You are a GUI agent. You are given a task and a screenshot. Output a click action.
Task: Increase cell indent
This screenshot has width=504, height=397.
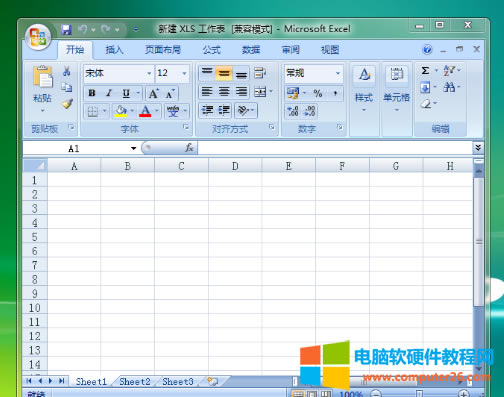(x=224, y=110)
